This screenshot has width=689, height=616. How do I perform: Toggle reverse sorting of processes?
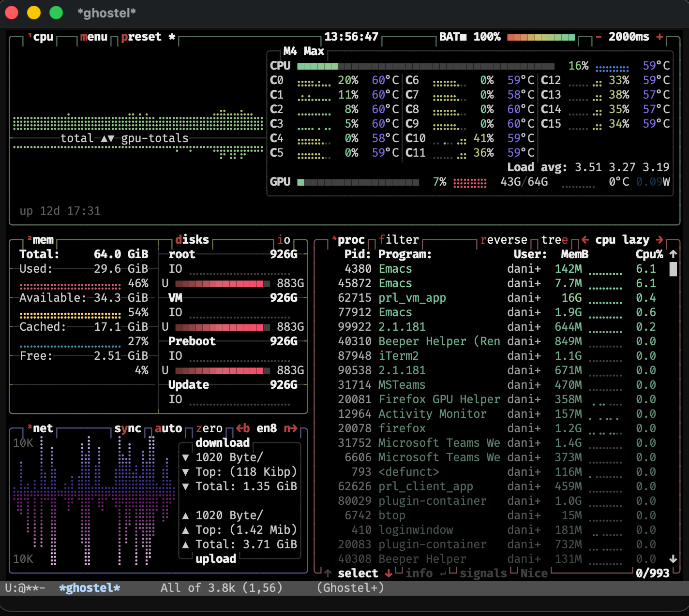504,240
